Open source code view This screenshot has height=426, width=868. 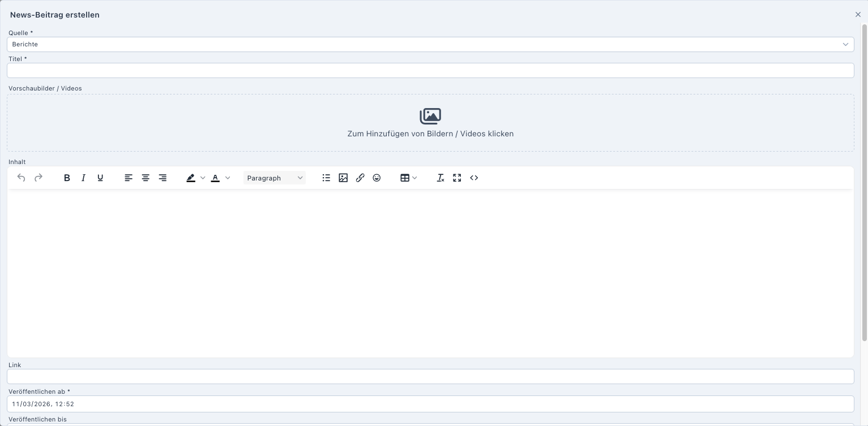coord(474,178)
